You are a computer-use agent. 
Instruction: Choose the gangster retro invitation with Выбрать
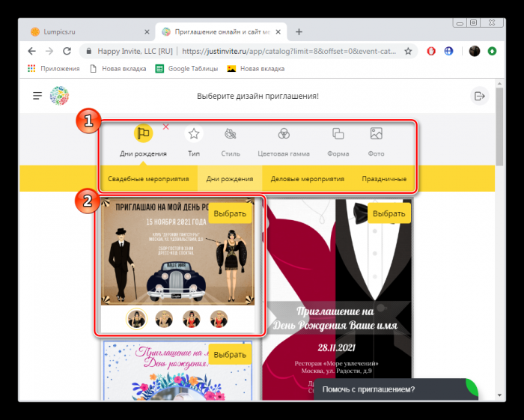pos(230,213)
